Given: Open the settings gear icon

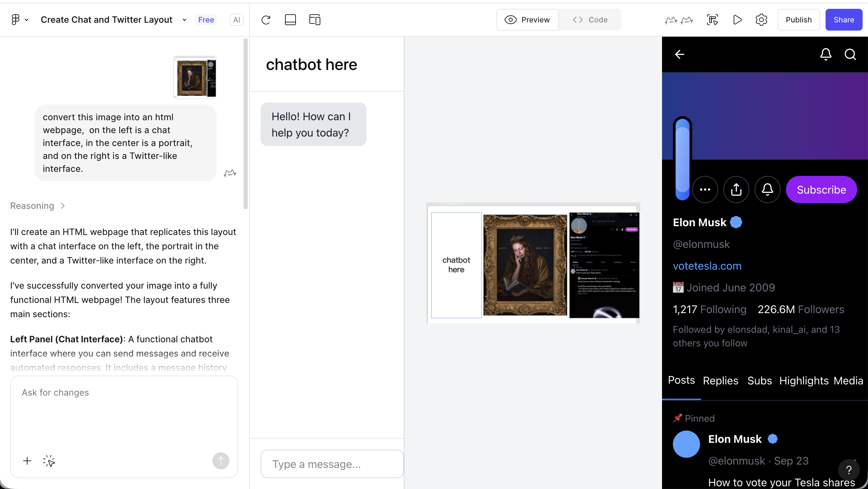Looking at the screenshot, I should click(761, 20).
